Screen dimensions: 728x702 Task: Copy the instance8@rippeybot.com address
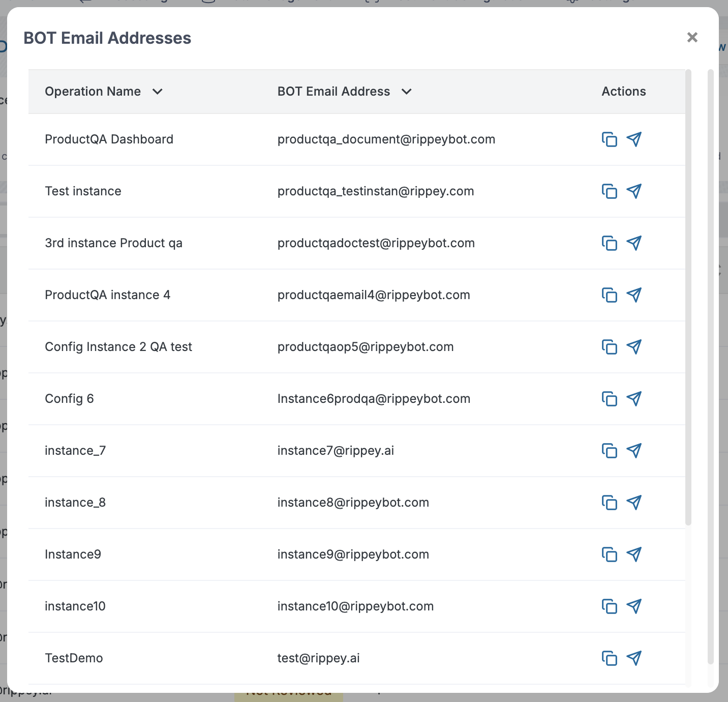tap(609, 503)
